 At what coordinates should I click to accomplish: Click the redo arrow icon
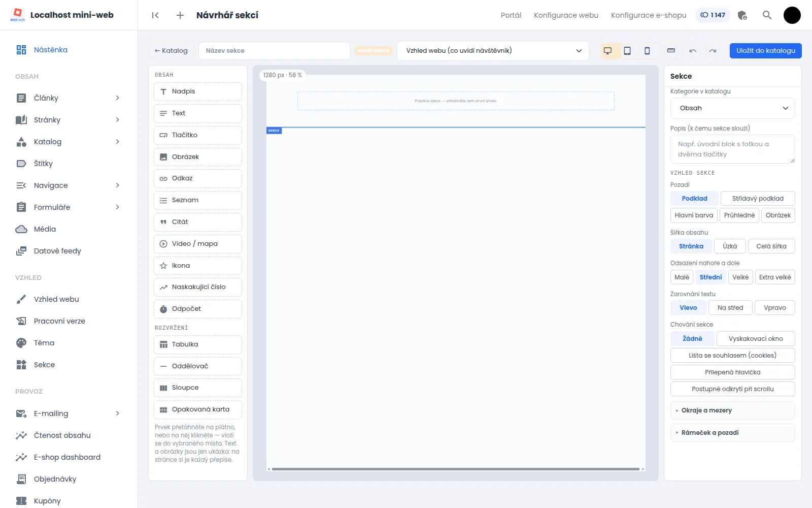(x=713, y=51)
